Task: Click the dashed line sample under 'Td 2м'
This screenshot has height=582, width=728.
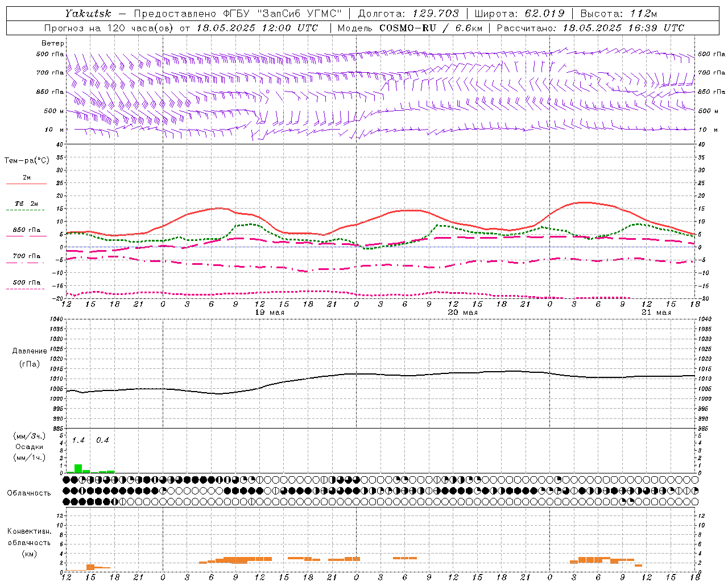Action: [x=26, y=210]
